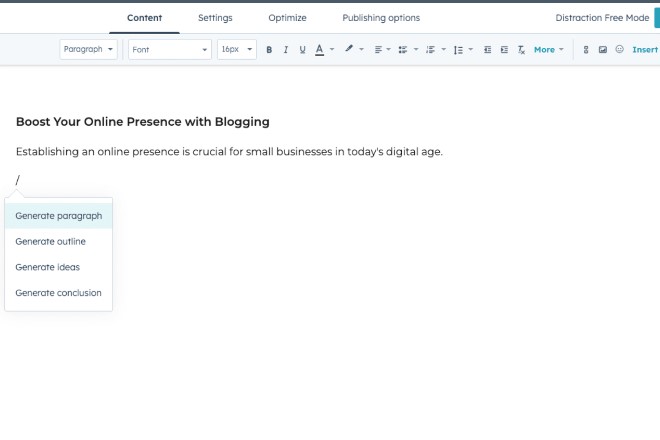This screenshot has width=660, height=440.
Task: Clear formatting with the Tx icon
Action: 521,50
